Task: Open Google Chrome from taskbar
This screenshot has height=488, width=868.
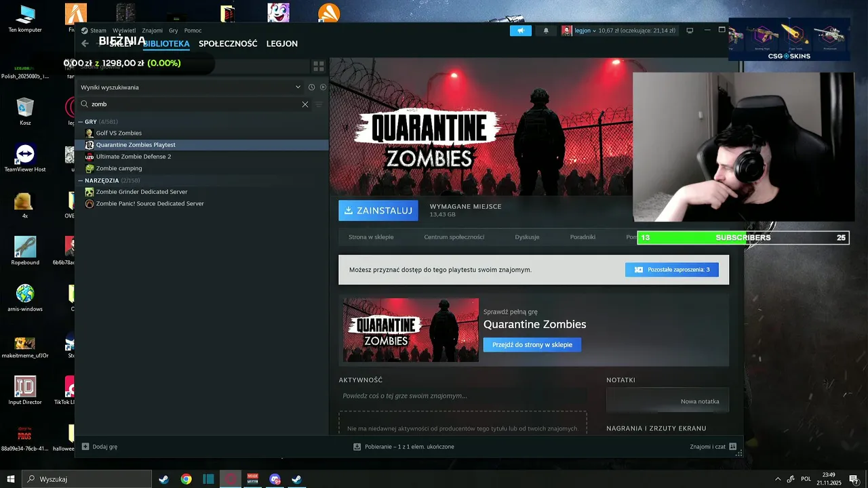Action: [186, 479]
